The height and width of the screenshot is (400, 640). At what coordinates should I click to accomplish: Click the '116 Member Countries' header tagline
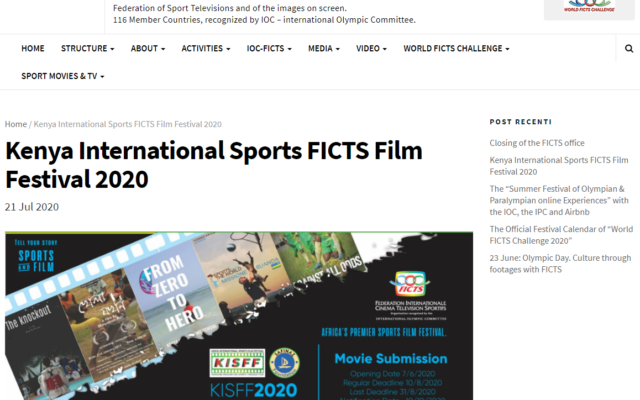click(264, 20)
